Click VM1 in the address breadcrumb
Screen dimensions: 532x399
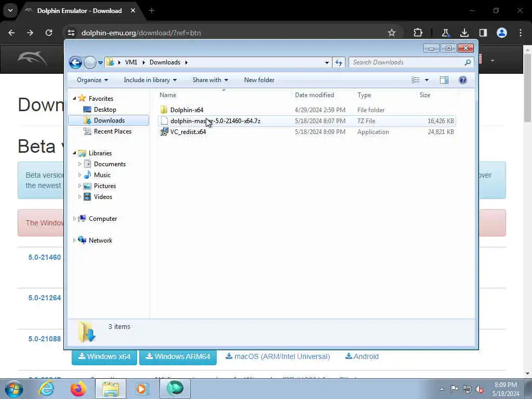click(131, 62)
